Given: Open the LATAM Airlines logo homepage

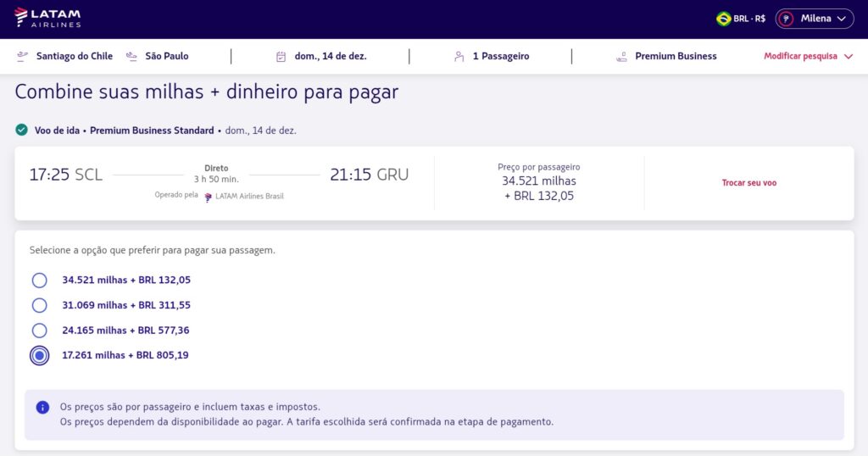Looking at the screenshot, I should 47,18.
